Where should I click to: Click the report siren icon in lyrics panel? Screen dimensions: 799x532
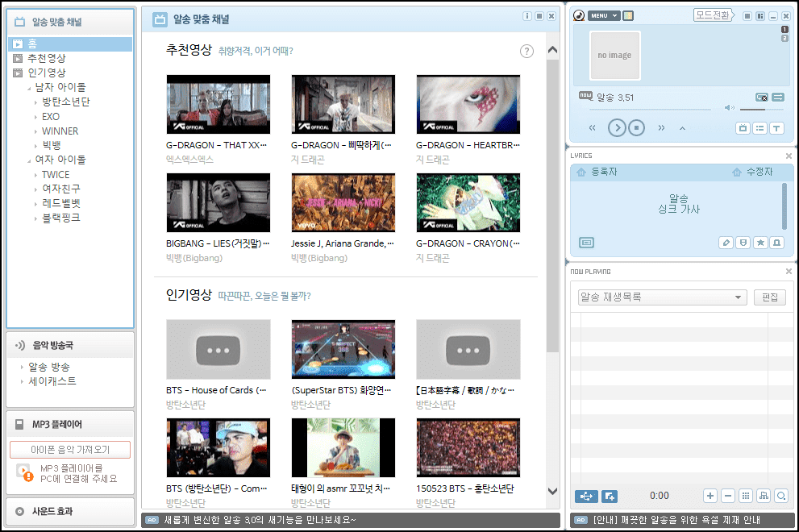tap(777, 243)
